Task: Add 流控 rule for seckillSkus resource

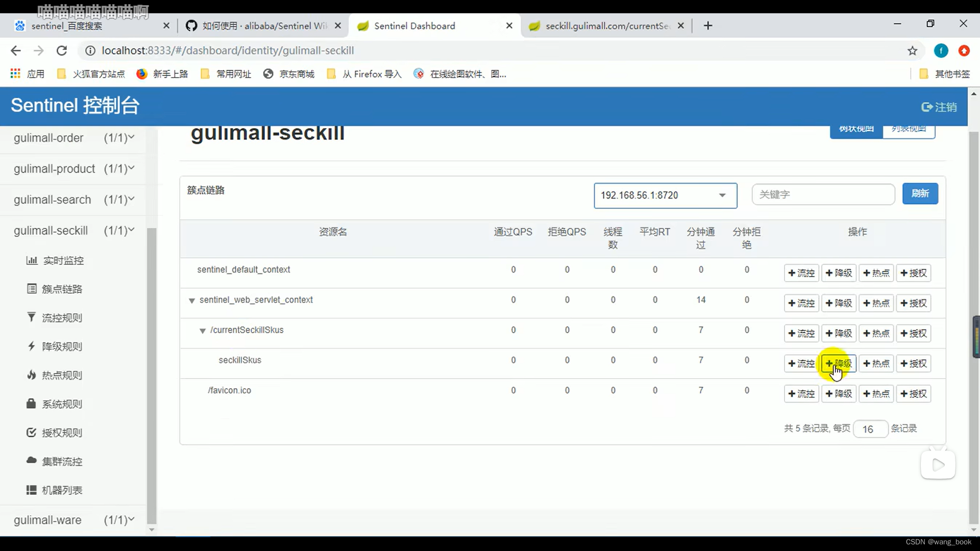Action: [801, 363]
